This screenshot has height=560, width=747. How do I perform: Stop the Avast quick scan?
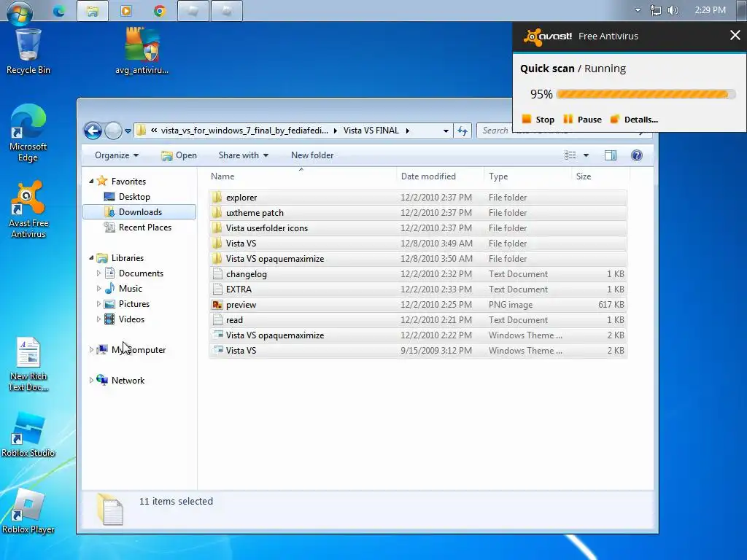pyautogui.click(x=538, y=119)
